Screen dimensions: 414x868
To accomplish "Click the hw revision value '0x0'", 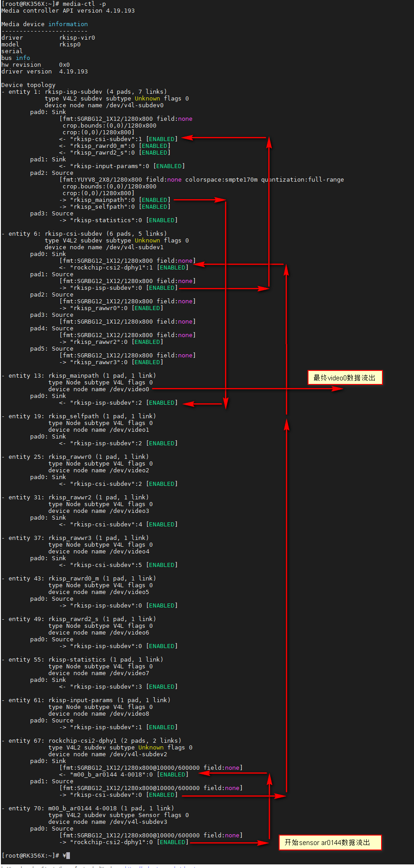I will 64,64.
